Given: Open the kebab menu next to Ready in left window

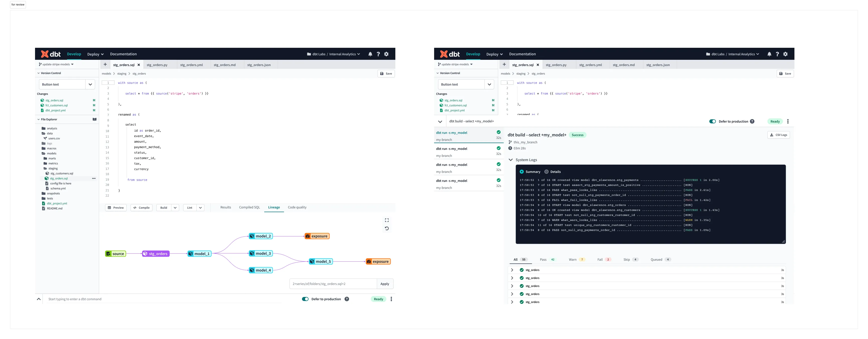Looking at the screenshot, I should coord(391,299).
